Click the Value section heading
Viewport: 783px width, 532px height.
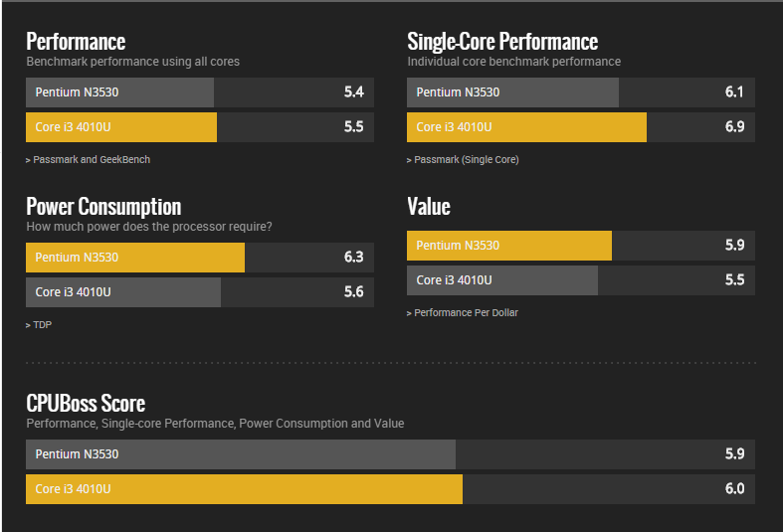click(429, 207)
